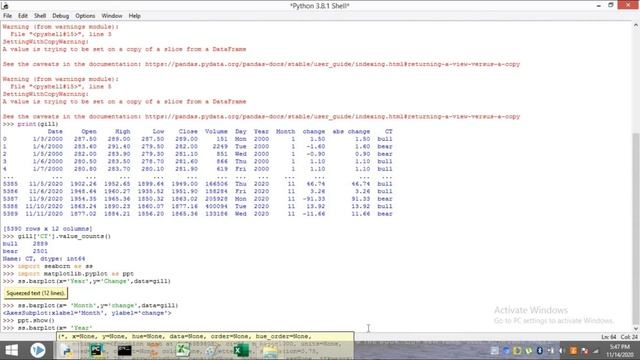Click the battery power tray icon
Image resolution: width=640 pixels, height=360 pixels.
coord(551,351)
